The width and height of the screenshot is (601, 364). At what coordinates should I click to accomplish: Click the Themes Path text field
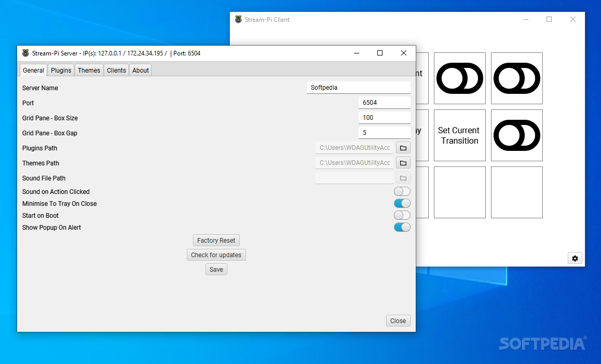click(x=354, y=163)
